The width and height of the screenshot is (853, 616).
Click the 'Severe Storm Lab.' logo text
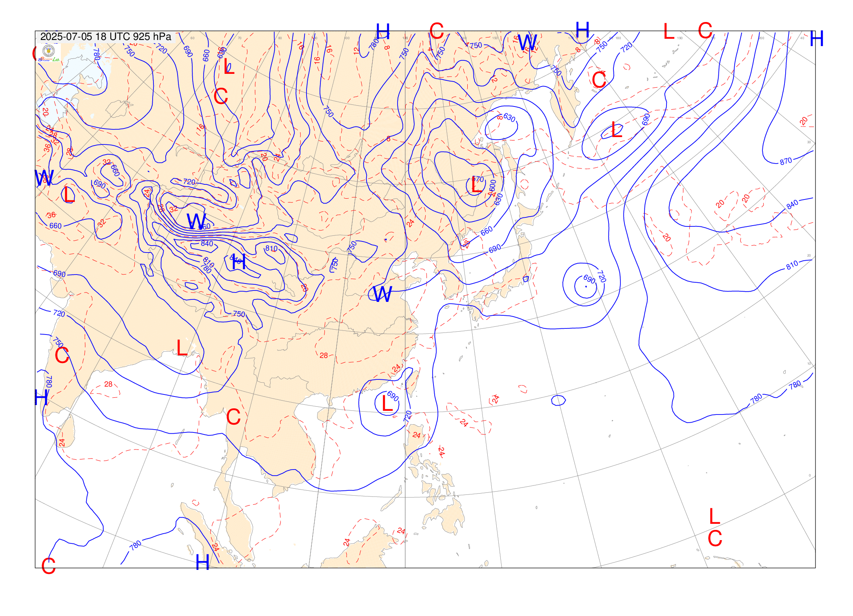(49, 60)
